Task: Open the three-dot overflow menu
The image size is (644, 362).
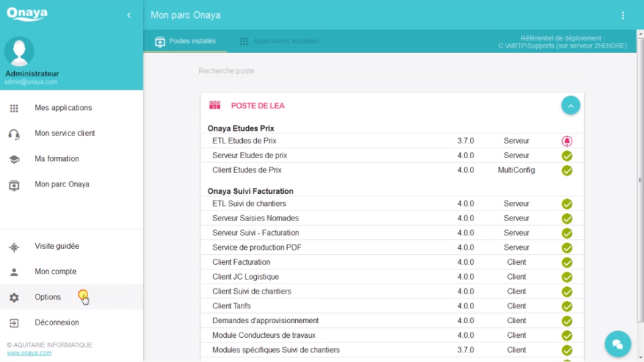Action: pos(623,15)
